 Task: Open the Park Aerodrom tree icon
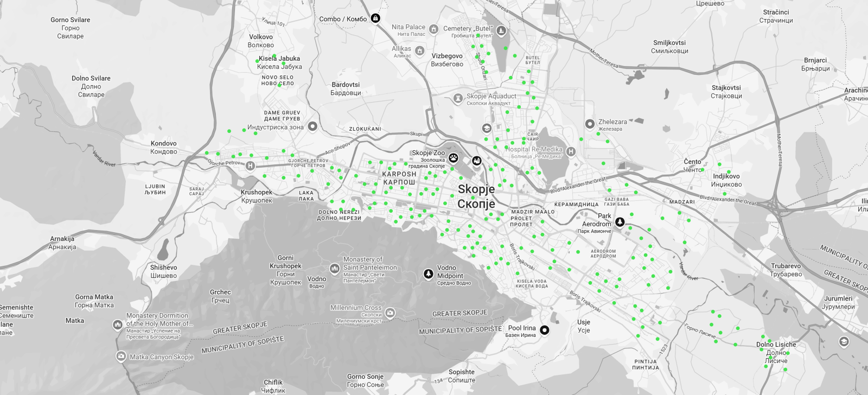(x=620, y=222)
